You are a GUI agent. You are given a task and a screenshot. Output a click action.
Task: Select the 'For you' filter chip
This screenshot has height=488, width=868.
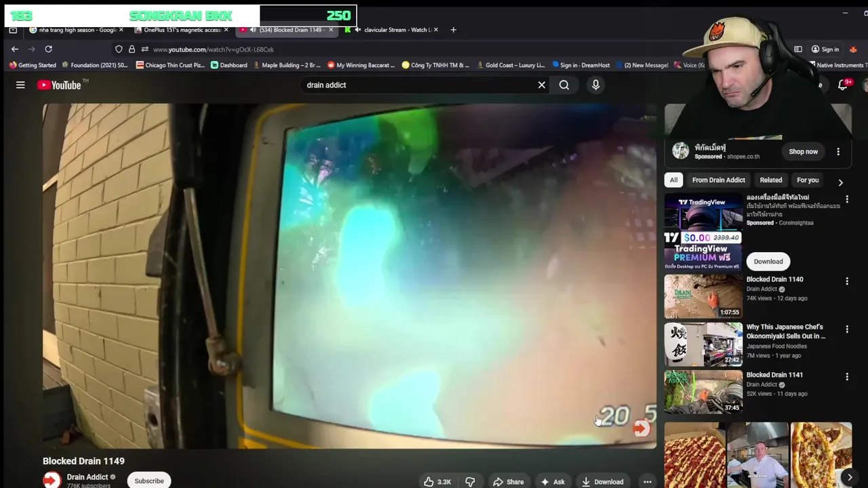pos(808,180)
